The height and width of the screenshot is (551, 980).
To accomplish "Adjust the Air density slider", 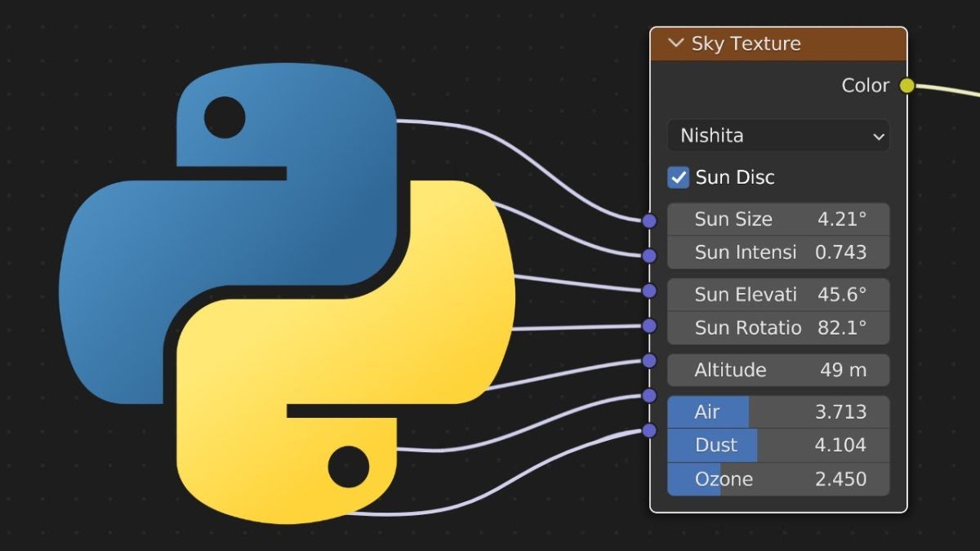I will pos(778,411).
